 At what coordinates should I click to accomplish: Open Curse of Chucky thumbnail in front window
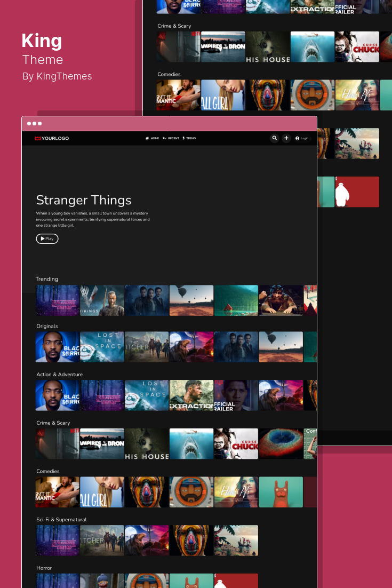coord(236,443)
